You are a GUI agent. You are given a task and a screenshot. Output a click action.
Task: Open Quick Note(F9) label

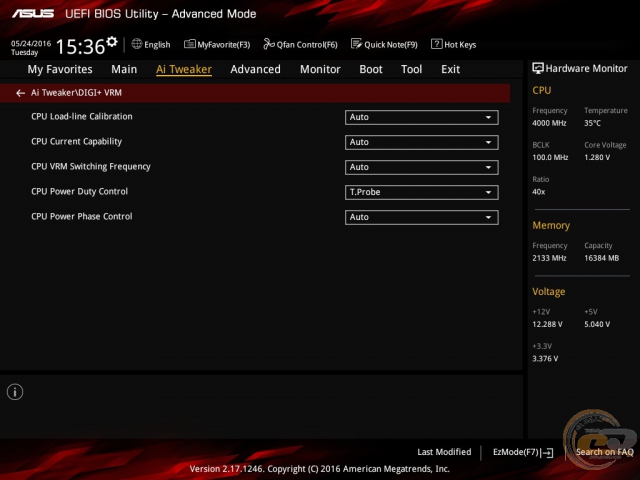[391, 44]
